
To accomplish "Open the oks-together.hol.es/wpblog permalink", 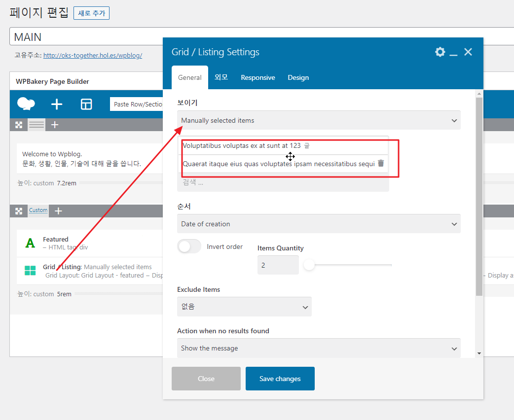I will click(93, 55).
